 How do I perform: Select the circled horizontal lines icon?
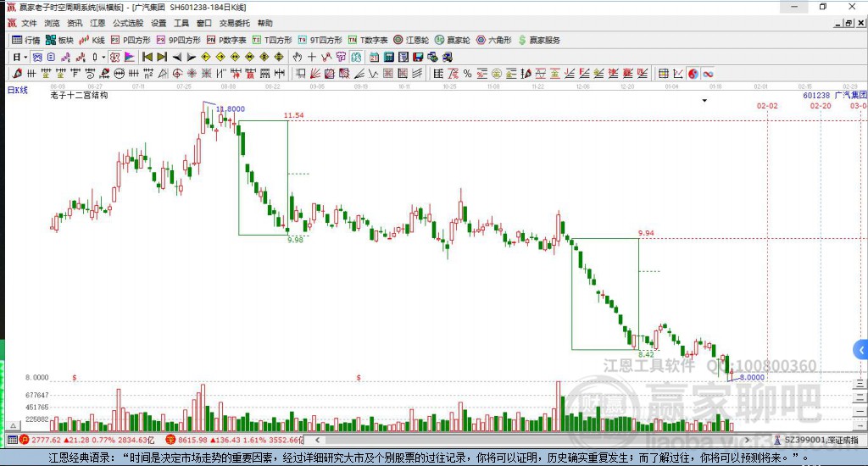pyautogui.click(x=119, y=74)
